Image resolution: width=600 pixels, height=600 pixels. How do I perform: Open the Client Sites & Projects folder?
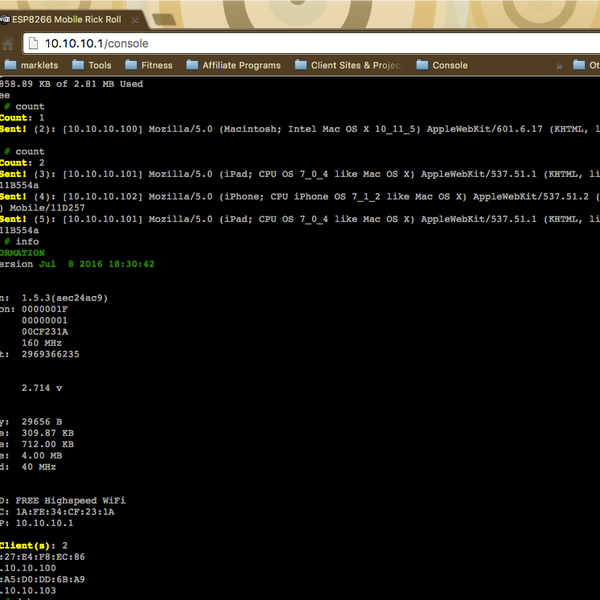[355, 65]
